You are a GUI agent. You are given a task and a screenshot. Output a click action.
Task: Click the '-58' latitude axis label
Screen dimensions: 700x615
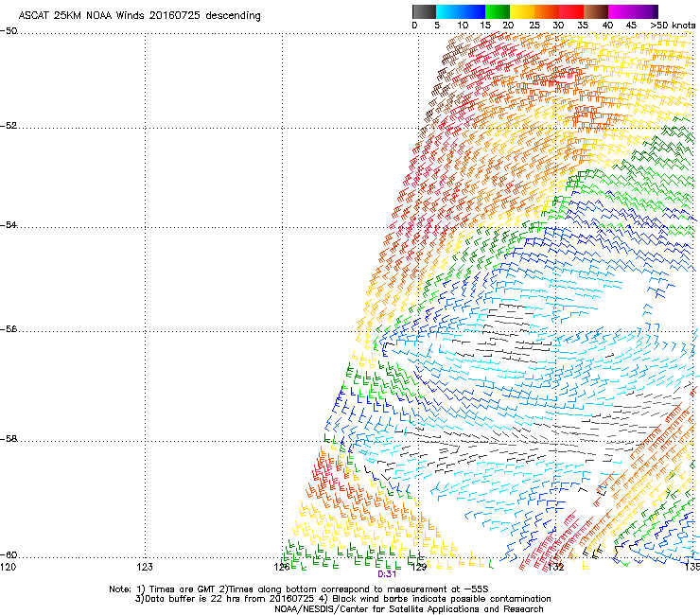pos(9,439)
